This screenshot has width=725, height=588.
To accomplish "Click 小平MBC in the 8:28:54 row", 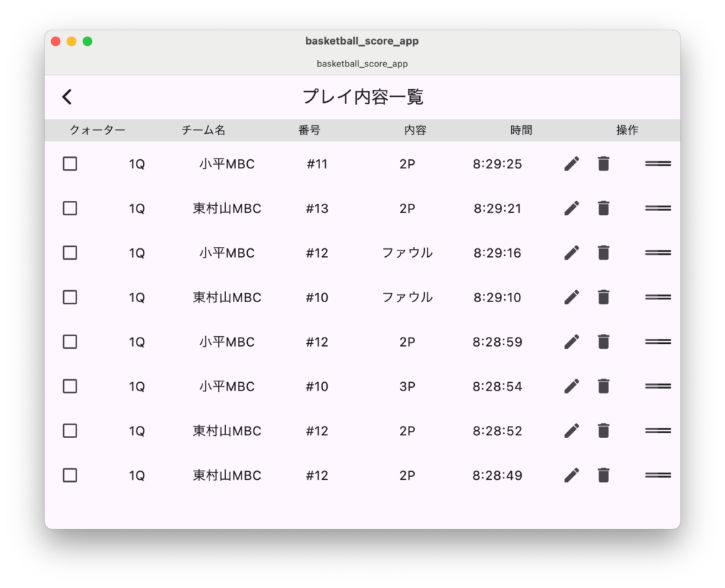I will (x=227, y=386).
